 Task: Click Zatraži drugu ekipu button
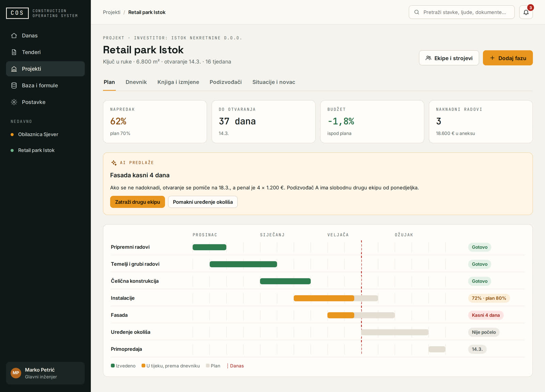click(x=138, y=202)
